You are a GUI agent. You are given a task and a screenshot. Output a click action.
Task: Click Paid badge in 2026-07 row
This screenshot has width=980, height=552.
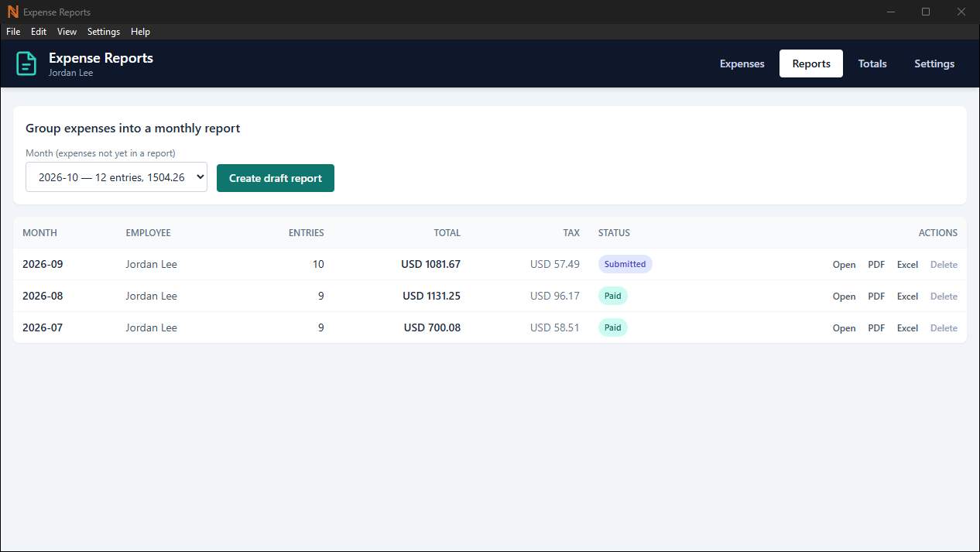click(x=613, y=327)
